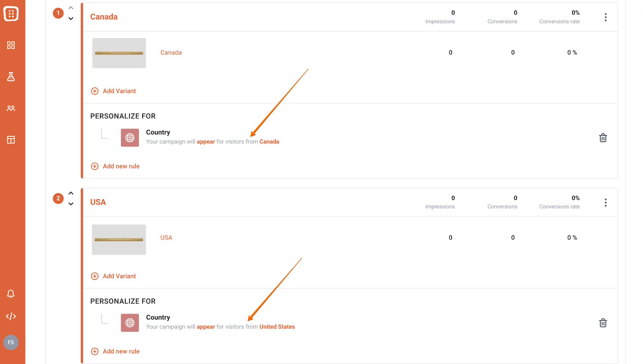Open the templates layout icon in sidebar
The image size is (643, 364).
click(11, 140)
